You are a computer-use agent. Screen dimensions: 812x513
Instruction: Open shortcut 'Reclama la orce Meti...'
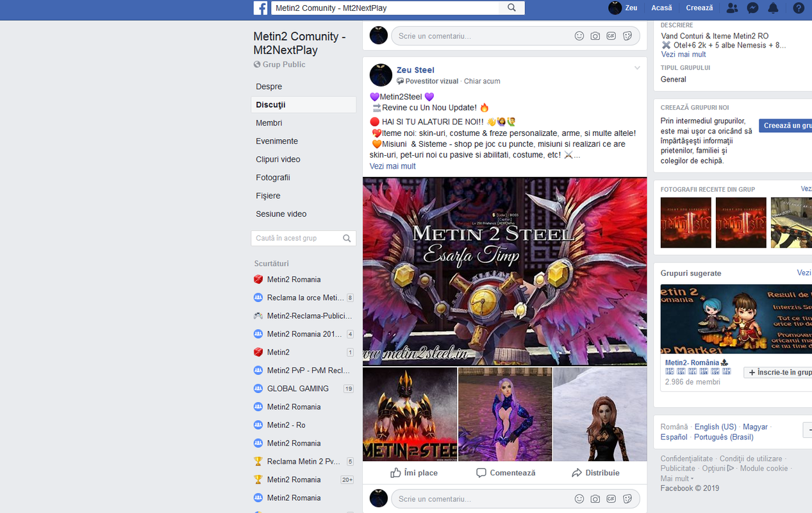[x=303, y=298]
